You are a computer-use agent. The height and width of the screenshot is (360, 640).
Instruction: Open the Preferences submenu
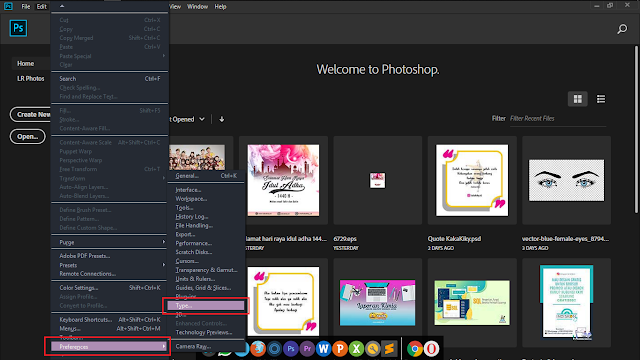(110, 347)
